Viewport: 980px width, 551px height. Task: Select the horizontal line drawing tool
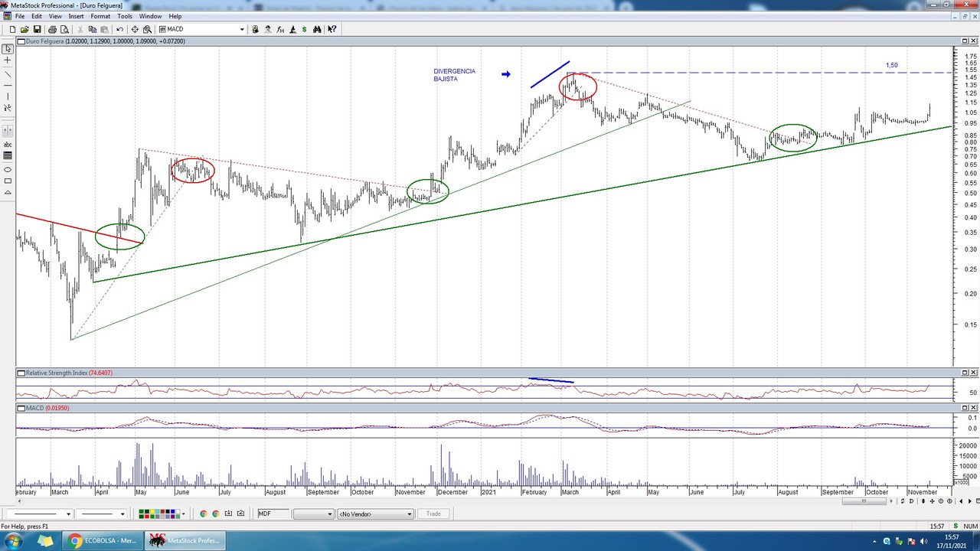(8, 85)
